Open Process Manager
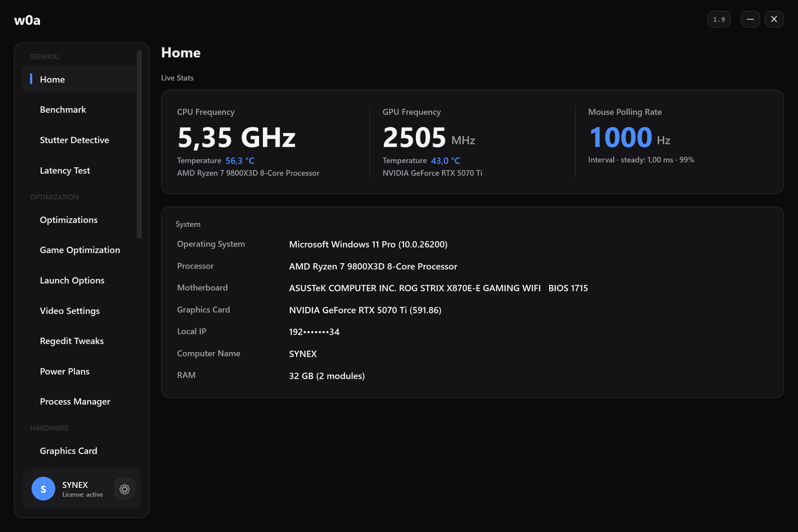Screen dimensions: 798x532 79,401
